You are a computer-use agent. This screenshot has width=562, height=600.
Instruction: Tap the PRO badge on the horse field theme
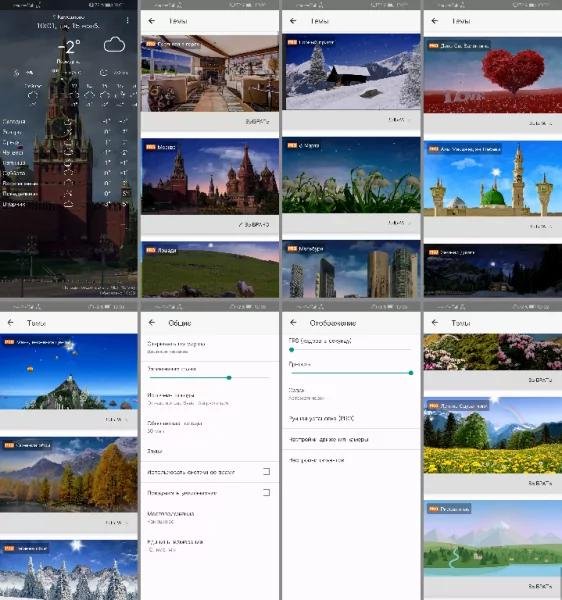click(x=151, y=250)
